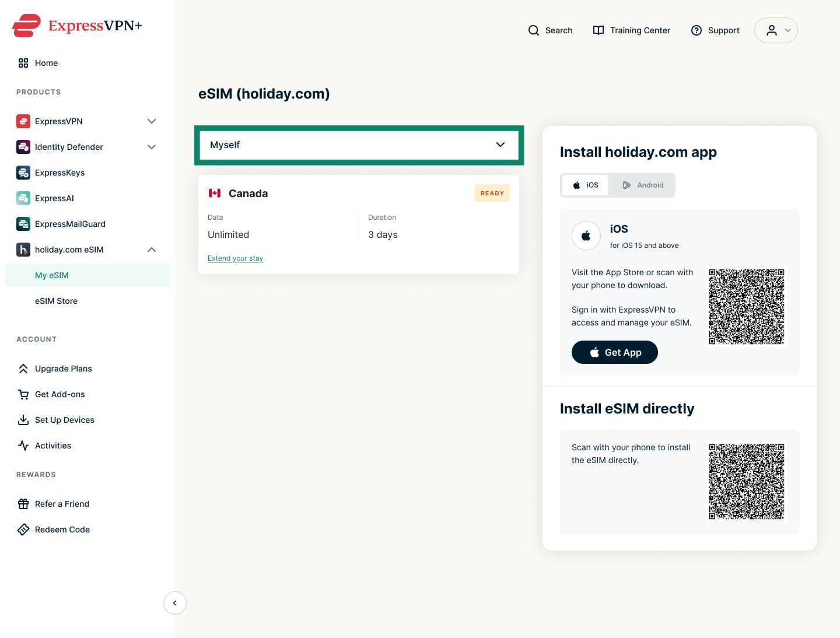840x638 pixels.
Task: Open the Myself dropdown
Action: pyautogui.click(x=359, y=145)
